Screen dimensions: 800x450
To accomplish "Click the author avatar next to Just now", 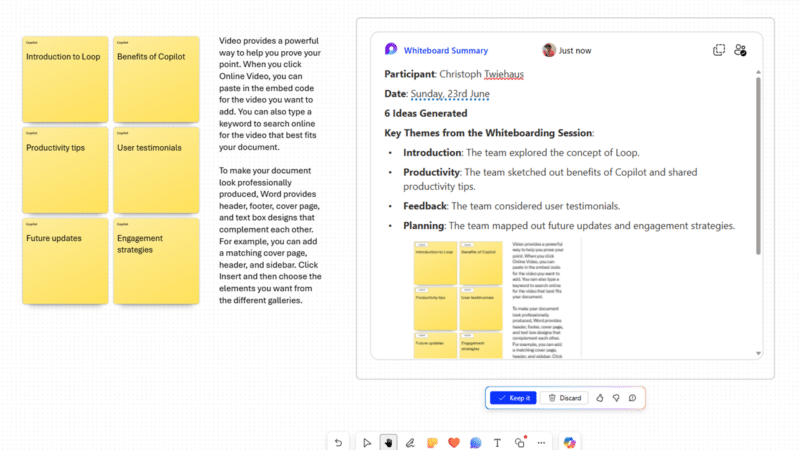I will [x=549, y=50].
